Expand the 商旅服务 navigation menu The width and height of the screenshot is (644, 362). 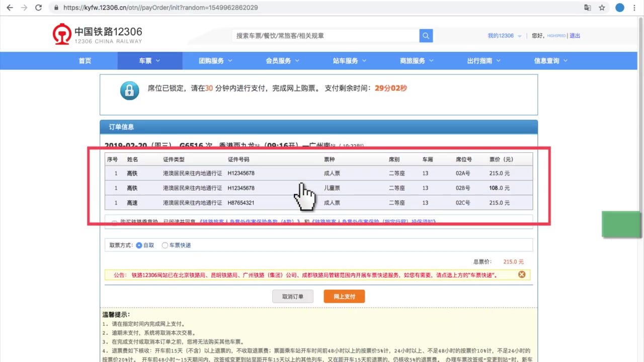tap(417, 61)
